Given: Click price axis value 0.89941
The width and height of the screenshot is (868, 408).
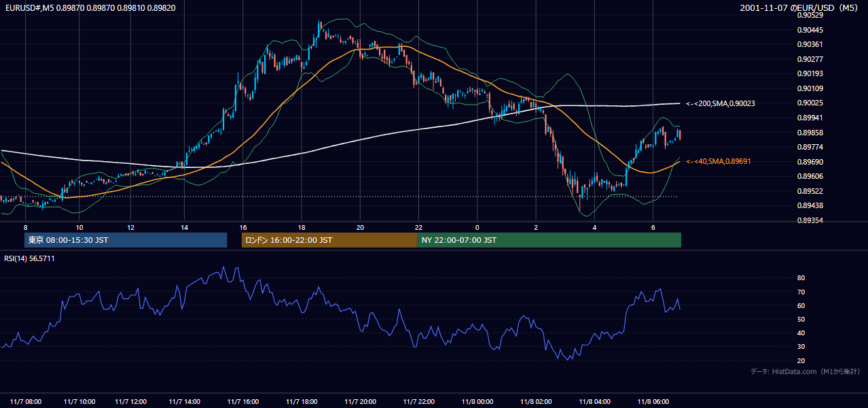Looking at the screenshot, I should [810, 118].
